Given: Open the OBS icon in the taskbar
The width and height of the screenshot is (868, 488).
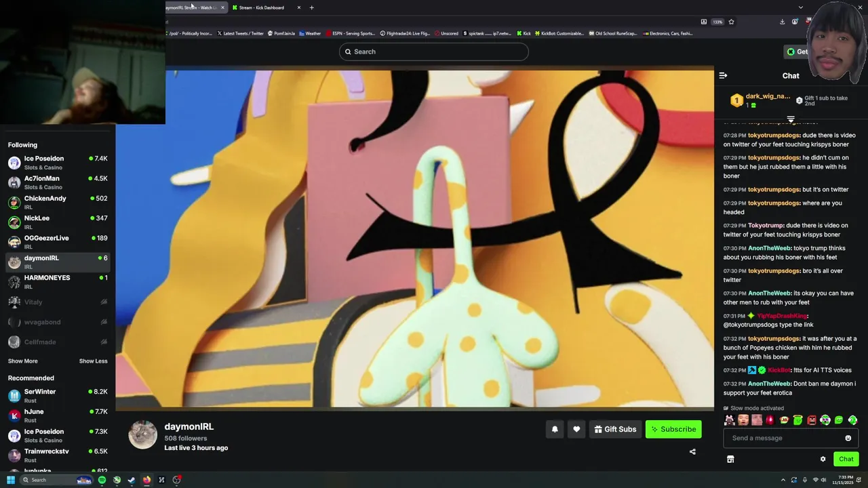Looking at the screenshot, I should click(x=176, y=480).
